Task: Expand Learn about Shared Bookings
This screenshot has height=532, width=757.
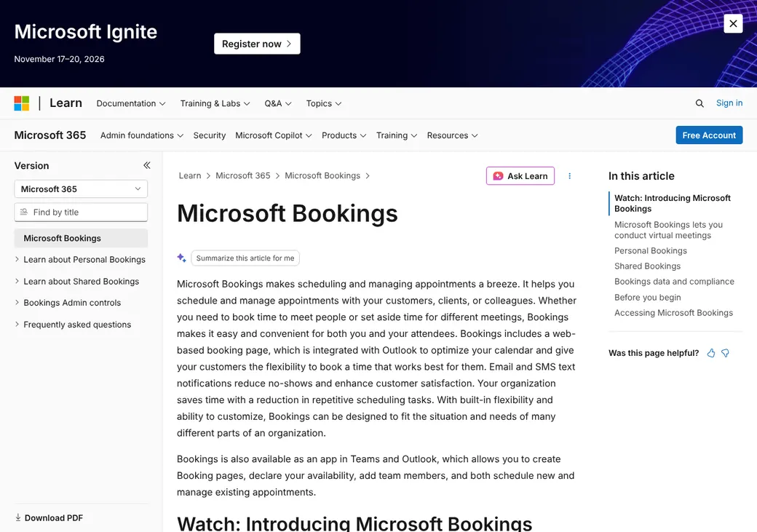Action: click(77, 282)
